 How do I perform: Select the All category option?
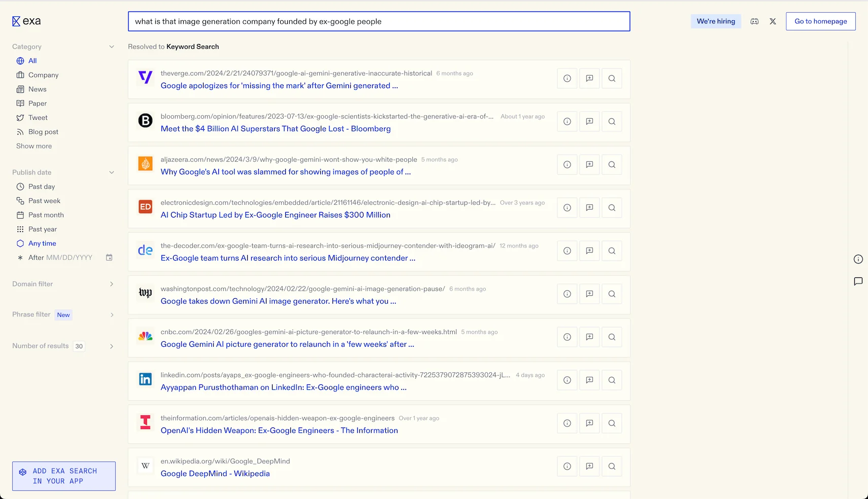point(31,60)
